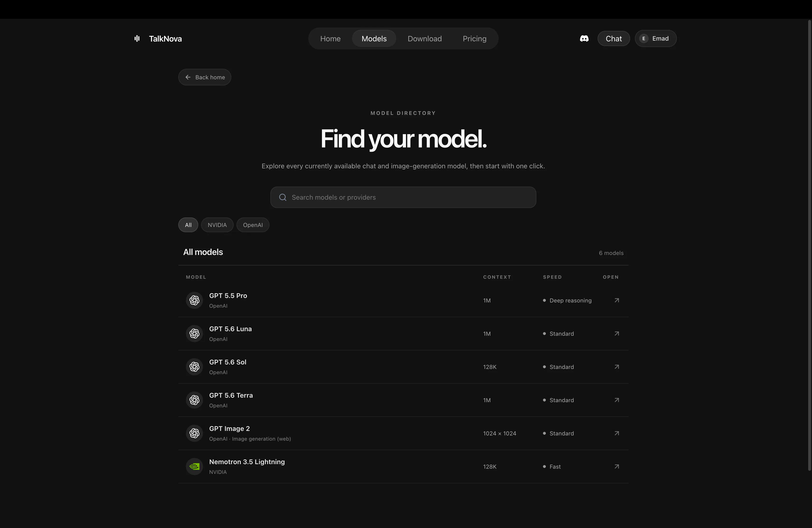Open GPT 5.5 Pro via its arrow icon
This screenshot has height=528, width=812.
617,301
